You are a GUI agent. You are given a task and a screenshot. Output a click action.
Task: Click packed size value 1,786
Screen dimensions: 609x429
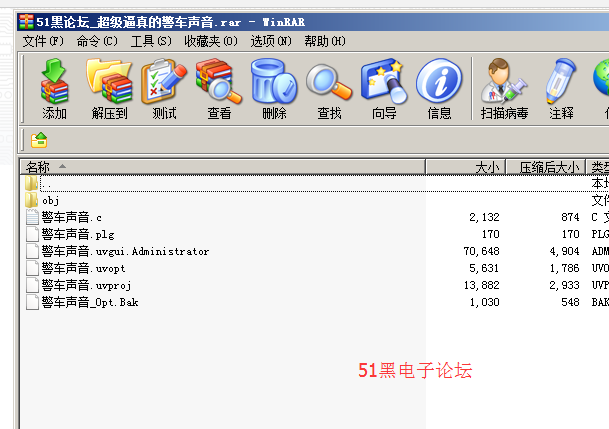tap(564, 268)
